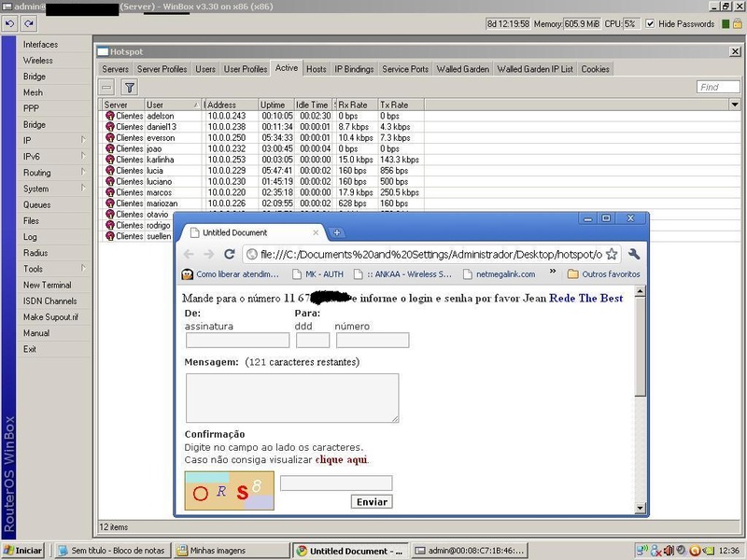This screenshot has width=747, height=560.
Task: Click the WinBox undo arrow icon
Action: click(10, 22)
